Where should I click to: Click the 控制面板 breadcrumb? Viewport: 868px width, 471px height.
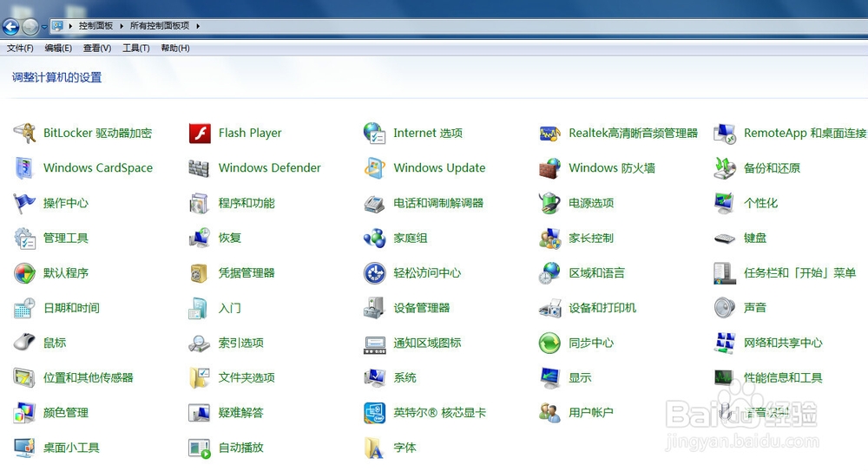95,26
